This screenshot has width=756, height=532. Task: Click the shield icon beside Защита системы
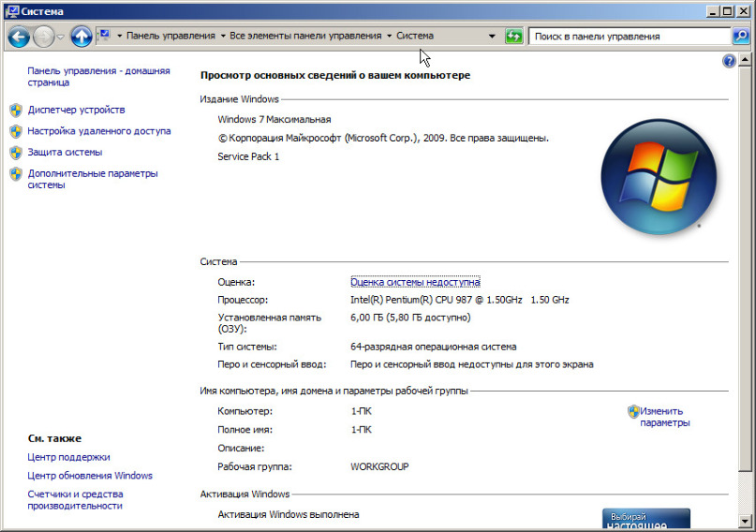click(16, 152)
